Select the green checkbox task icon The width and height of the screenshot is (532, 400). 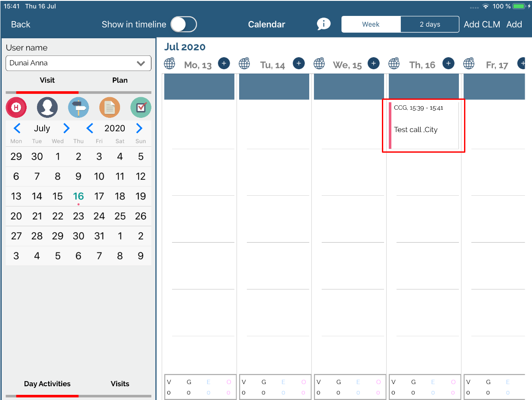coord(141,108)
